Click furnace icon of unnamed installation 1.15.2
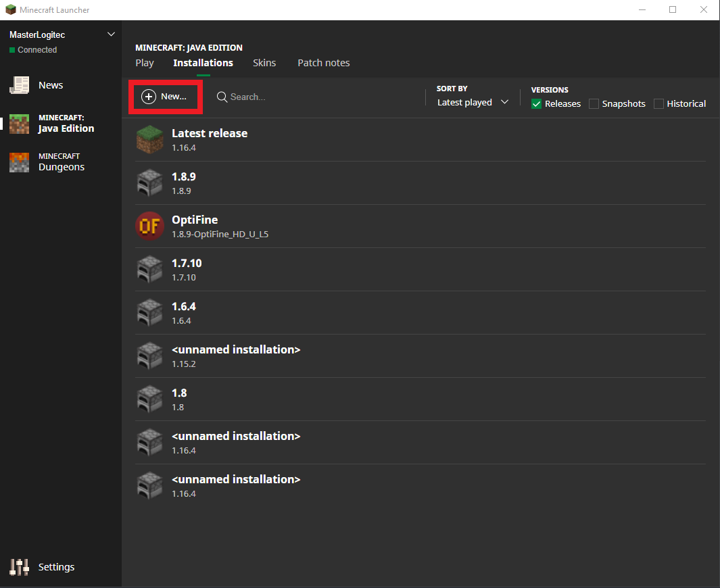 [149, 356]
